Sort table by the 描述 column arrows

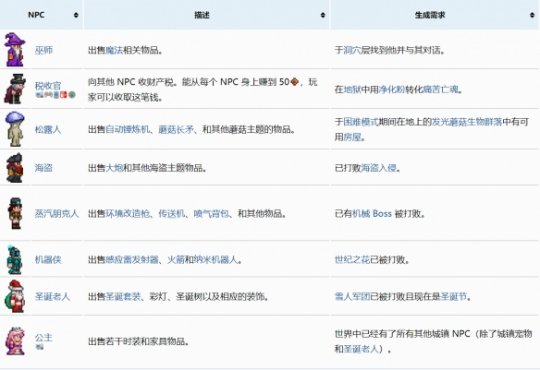pyautogui.click(x=323, y=15)
